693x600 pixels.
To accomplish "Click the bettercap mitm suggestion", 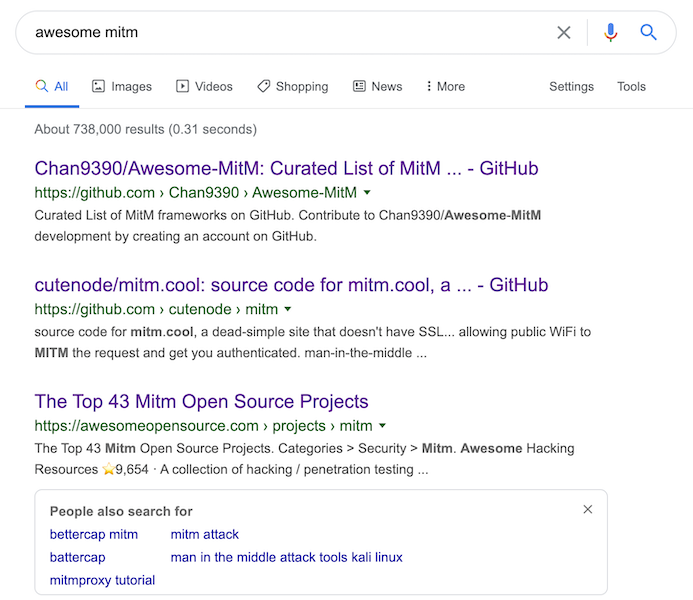I will (x=94, y=535).
